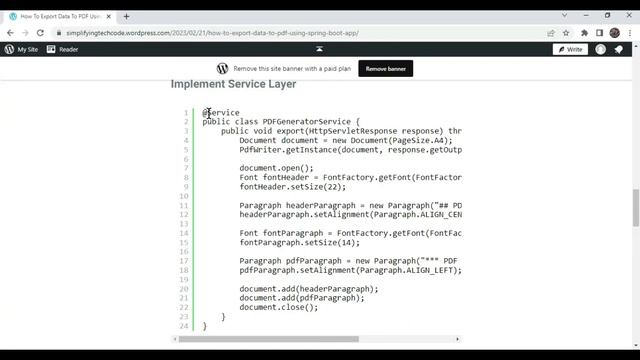
Task: Toggle the browser side panel
Action: (x=599, y=33)
